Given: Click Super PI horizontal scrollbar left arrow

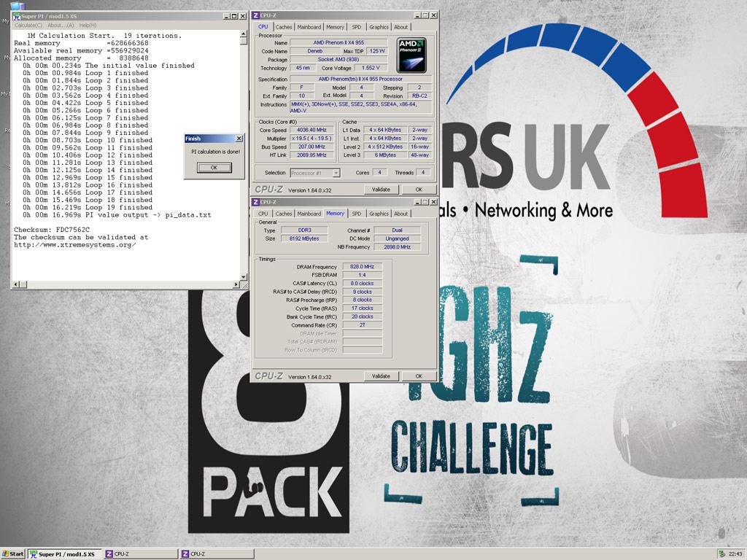Looking at the screenshot, I should coord(17,284).
